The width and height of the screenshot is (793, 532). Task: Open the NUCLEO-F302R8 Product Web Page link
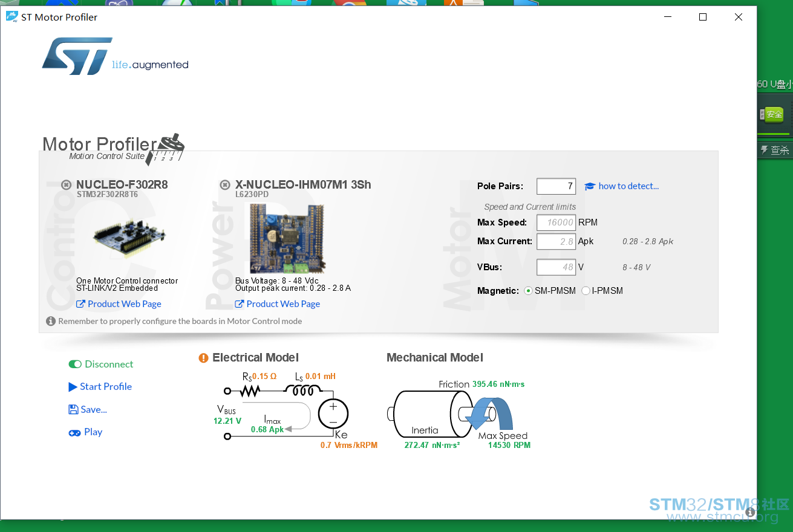tap(119, 303)
